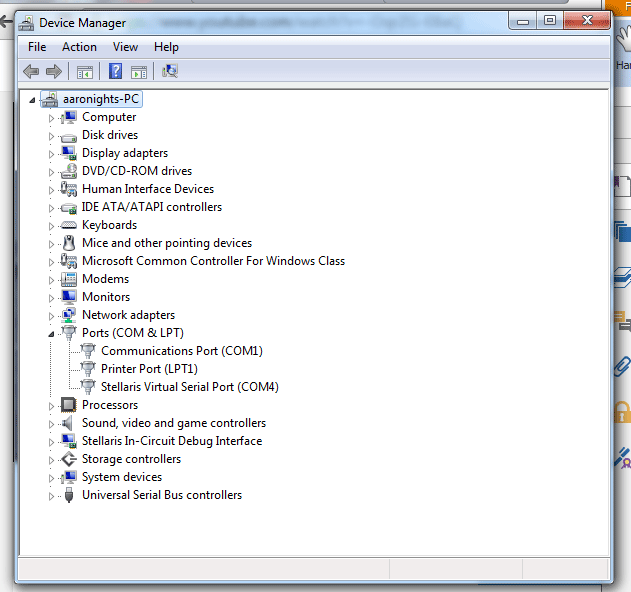Expand the Processors arrow
Viewport: 631px width, 592px height.
point(51,406)
